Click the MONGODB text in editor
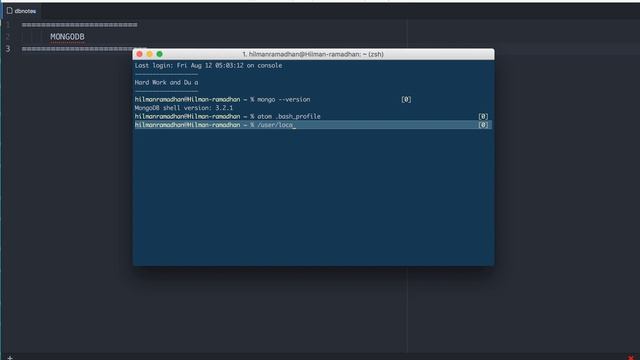The image size is (640, 360). (x=67, y=37)
